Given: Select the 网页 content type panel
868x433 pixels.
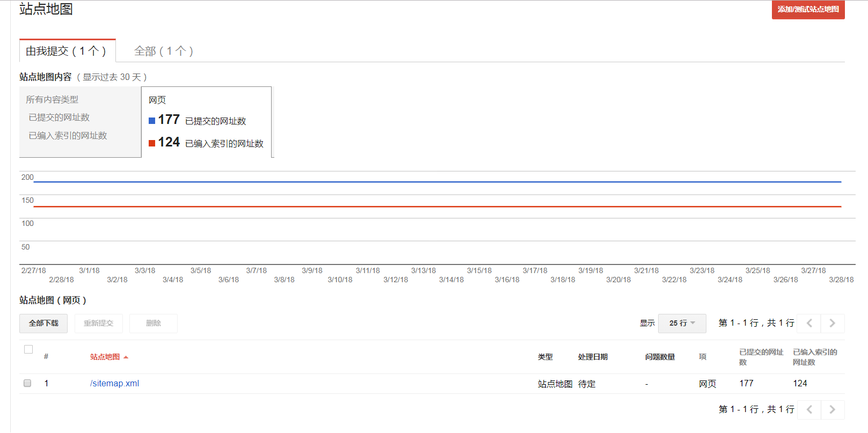Looking at the screenshot, I should 207,122.
